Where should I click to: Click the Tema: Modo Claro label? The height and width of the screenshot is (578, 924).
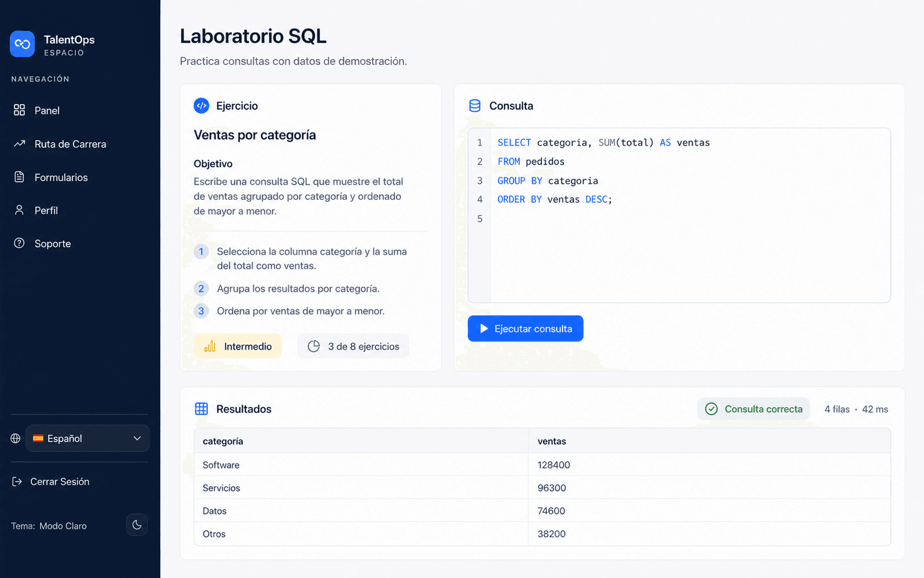[x=49, y=526]
